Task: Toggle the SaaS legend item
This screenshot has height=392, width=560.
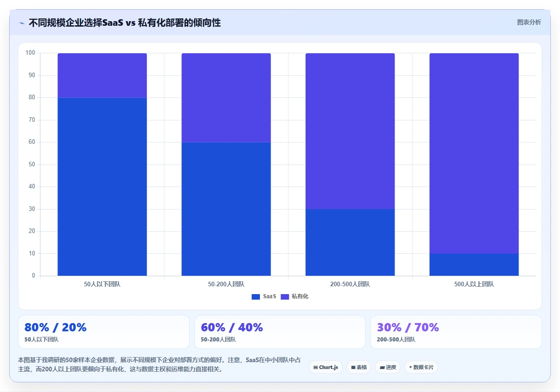Action: tap(264, 296)
